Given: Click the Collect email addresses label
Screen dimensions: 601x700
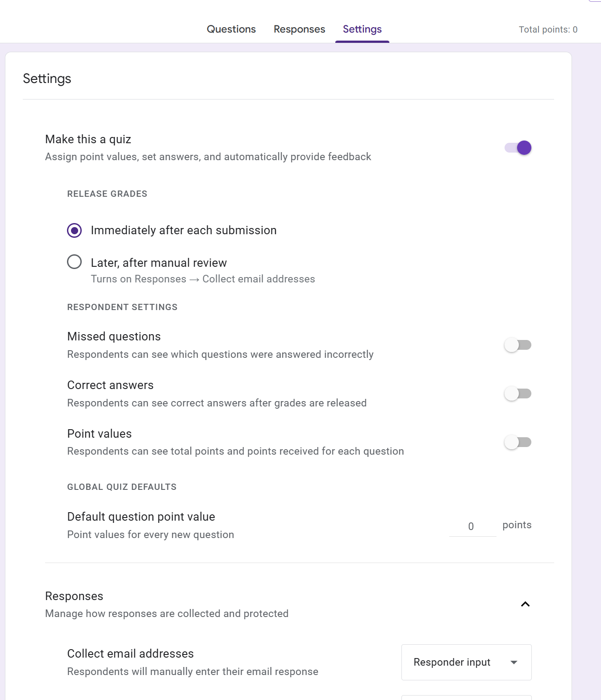Looking at the screenshot, I should [x=130, y=654].
